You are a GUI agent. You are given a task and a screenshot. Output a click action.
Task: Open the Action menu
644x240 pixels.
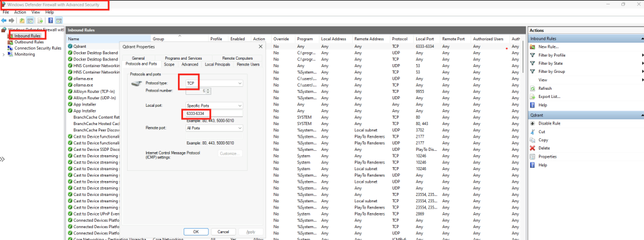click(20, 13)
